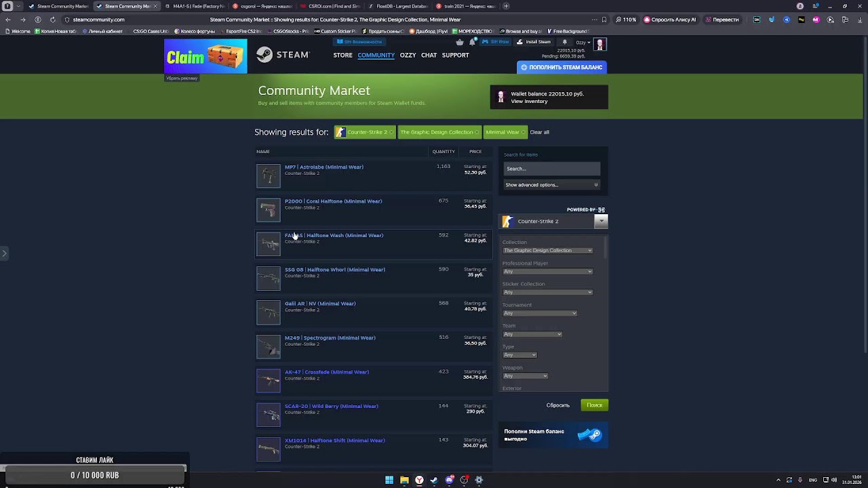Switch to the CSROI.com browser tab
This screenshot has width=868, height=488.
(x=330, y=6)
